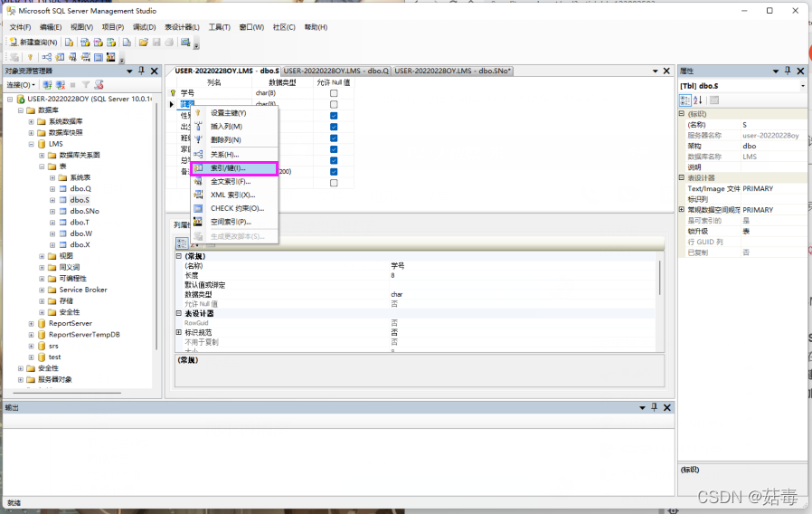
Task: Choose 删除列(N) in context menu
Action: click(x=234, y=140)
